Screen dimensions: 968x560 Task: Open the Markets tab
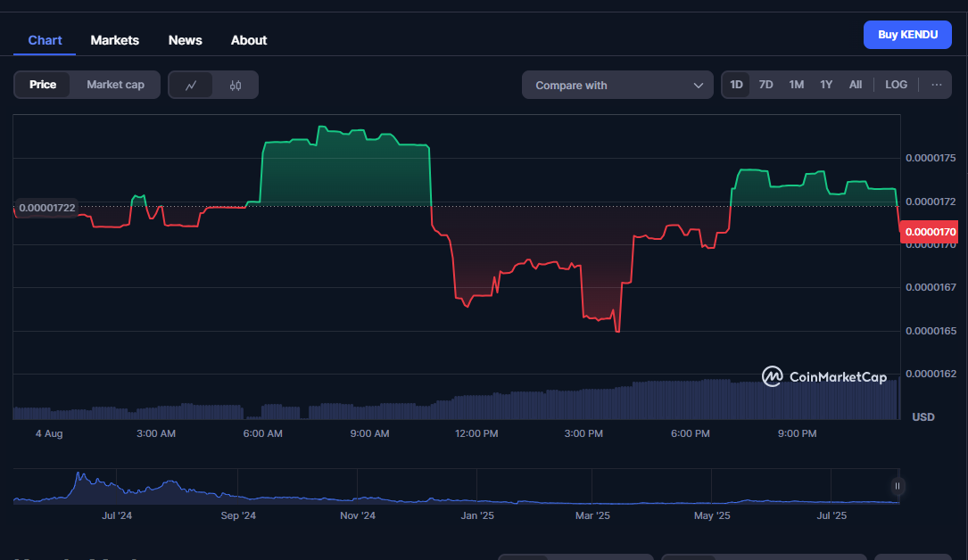[x=115, y=40]
